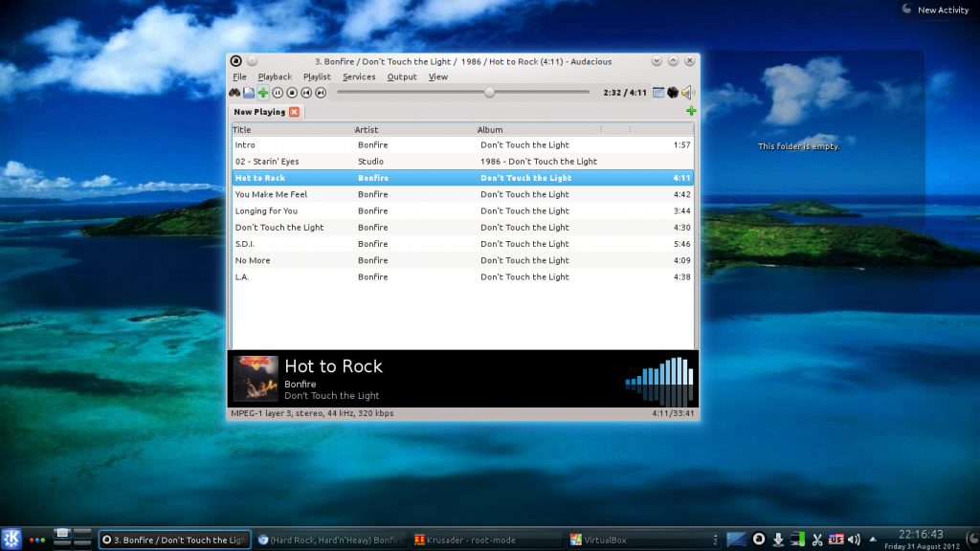Pause playback with the pause button
This screenshot has height=551, width=980.
coord(278,93)
